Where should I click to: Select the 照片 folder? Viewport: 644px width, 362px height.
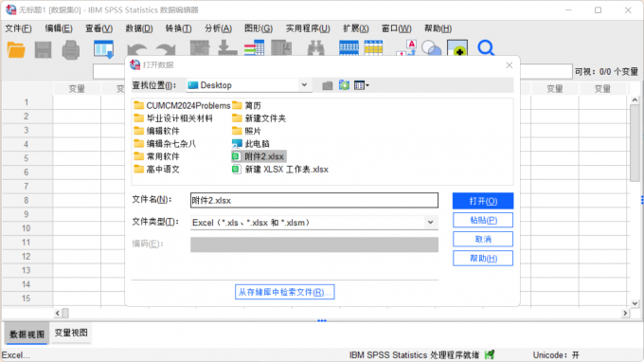246,131
